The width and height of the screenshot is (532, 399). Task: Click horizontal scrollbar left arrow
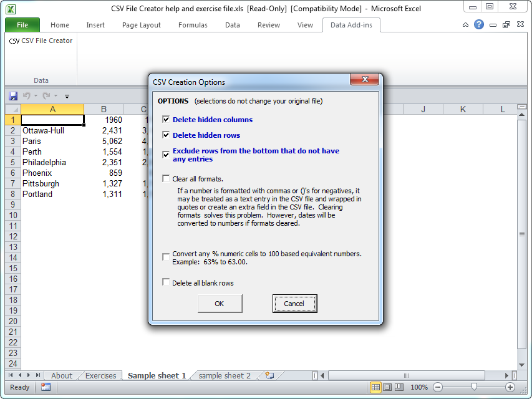[x=322, y=375]
